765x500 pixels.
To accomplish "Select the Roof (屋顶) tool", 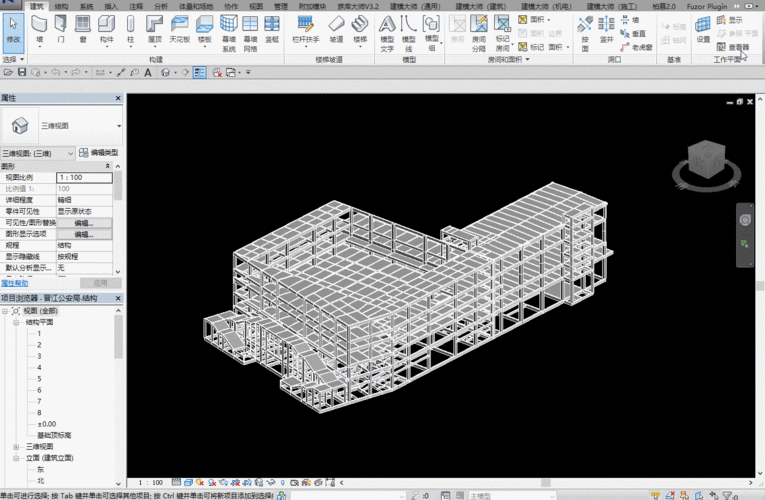I will pos(155,30).
